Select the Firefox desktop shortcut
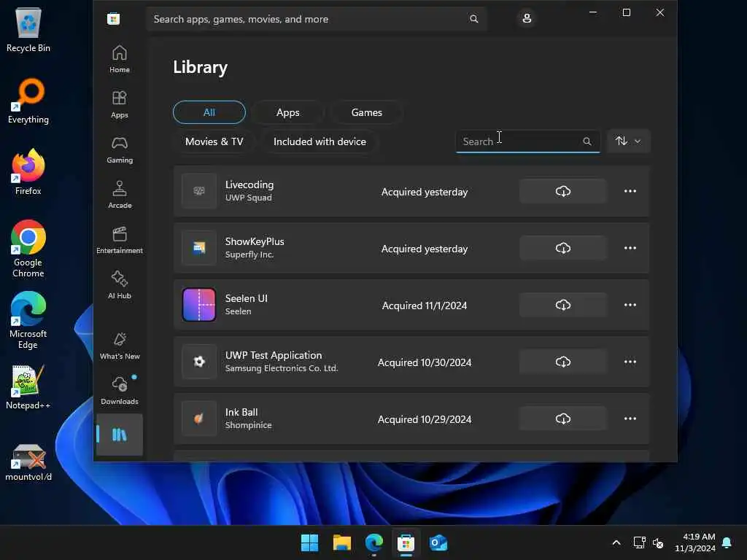This screenshot has height=560, width=747. 28,172
